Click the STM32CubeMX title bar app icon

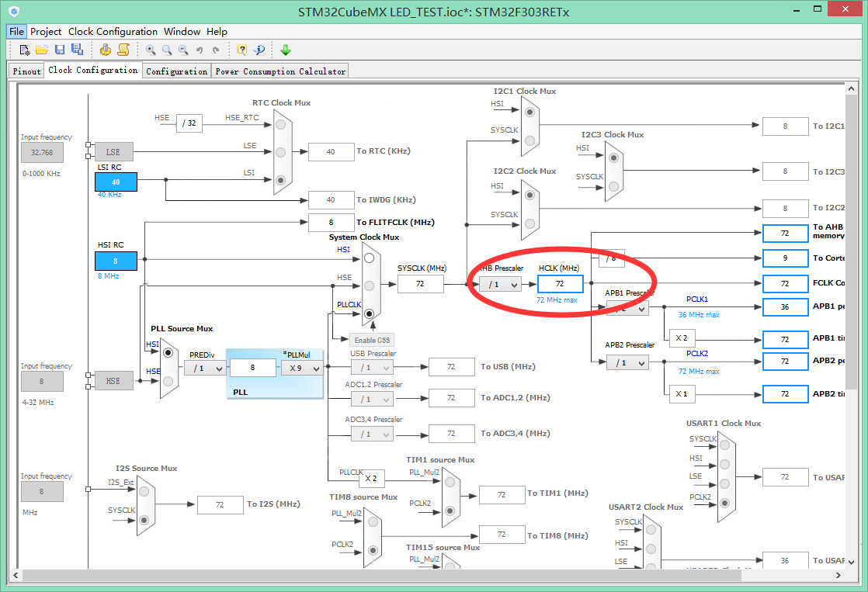[15, 11]
